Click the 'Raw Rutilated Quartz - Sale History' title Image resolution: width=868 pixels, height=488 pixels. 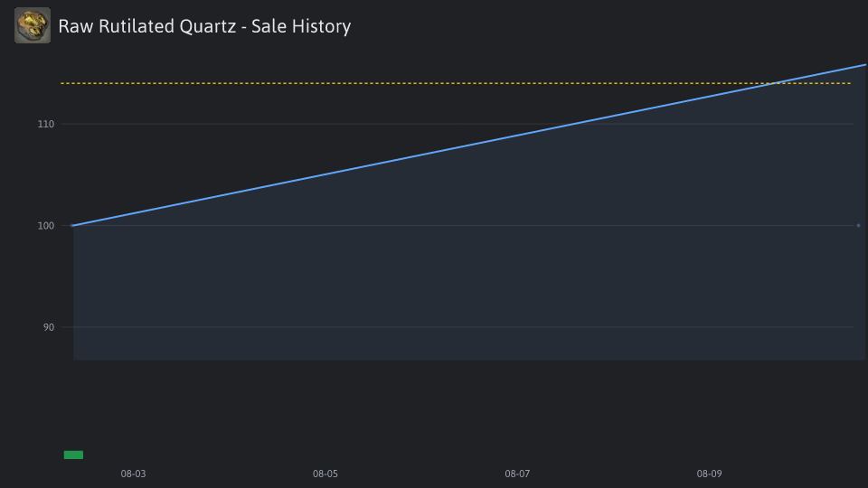pyautogui.click(x=204, y=26)
